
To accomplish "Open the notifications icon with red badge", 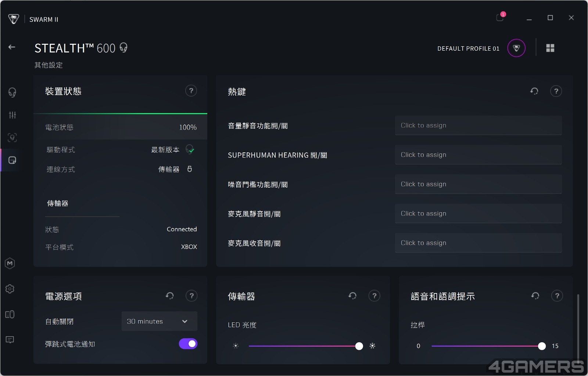I will tap(501, 17).
